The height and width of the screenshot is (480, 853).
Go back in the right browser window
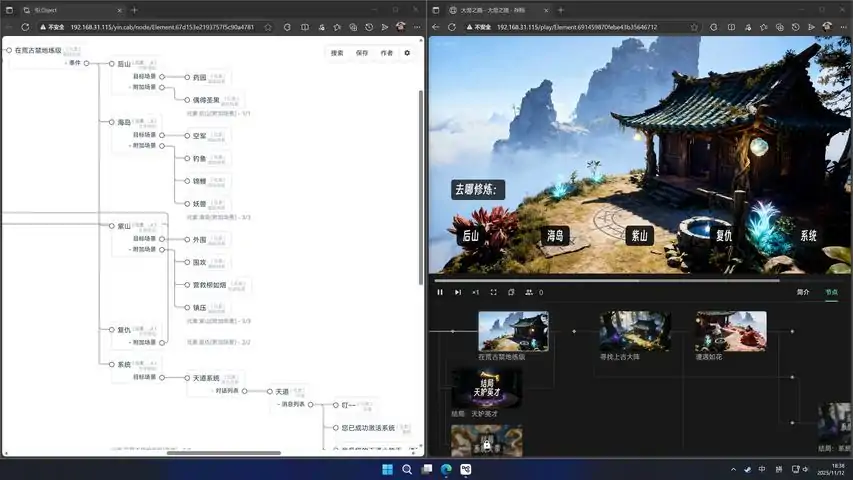[436, 27]
